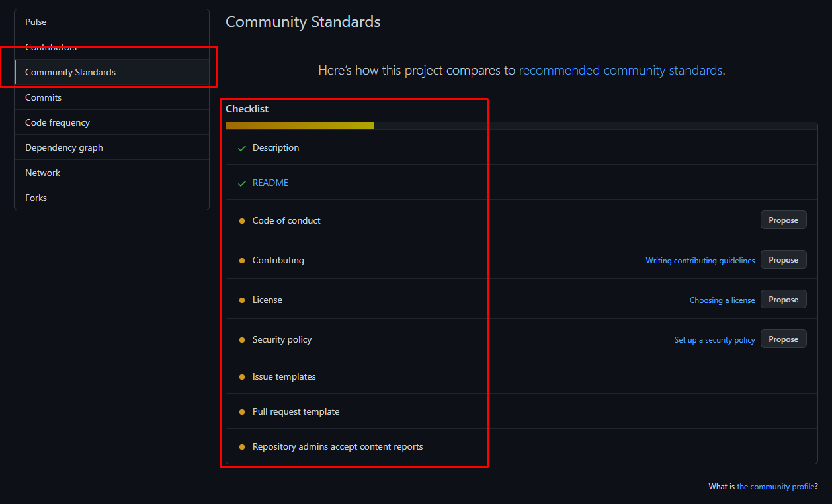Go to Commits in the sidebar
832x504 pixels.
point(43,97)
